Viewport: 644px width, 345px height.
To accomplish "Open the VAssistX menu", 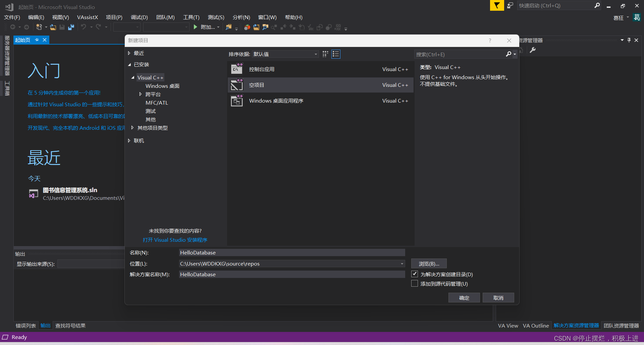I will [88, 17].
